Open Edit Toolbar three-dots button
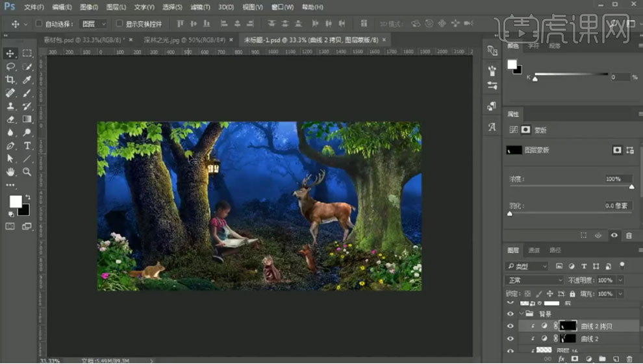This screenshot has height=364, width=643. coord(10,185)
